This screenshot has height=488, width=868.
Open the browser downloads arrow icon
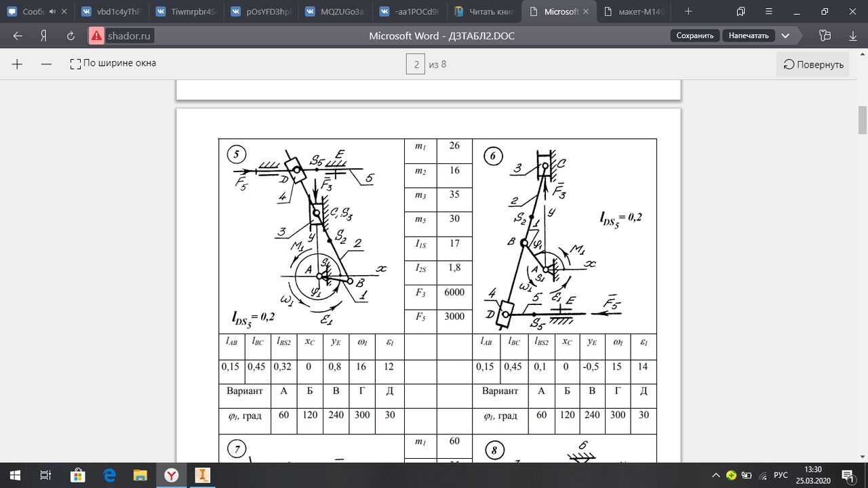pyautogui.click(x=852, y=36)
